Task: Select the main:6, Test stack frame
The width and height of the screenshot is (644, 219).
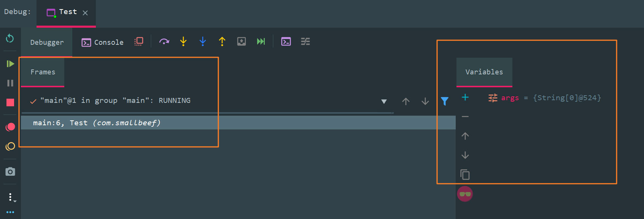Action: 97,123
